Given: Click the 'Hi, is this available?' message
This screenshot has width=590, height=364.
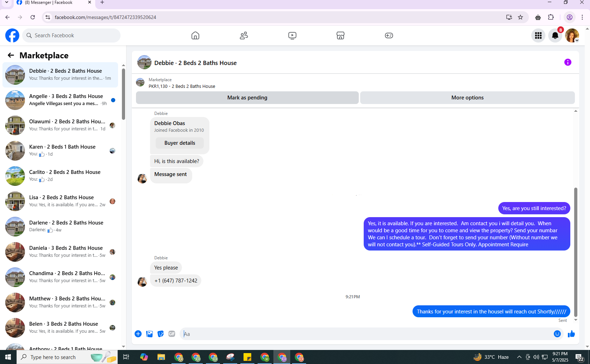Looking at the screenshot, I should 176,161.
